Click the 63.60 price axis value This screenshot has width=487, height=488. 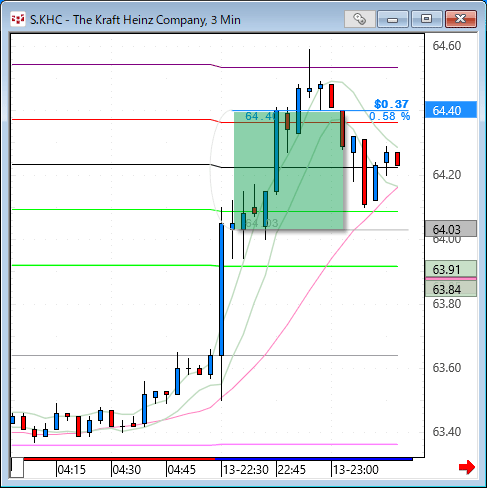447,368
